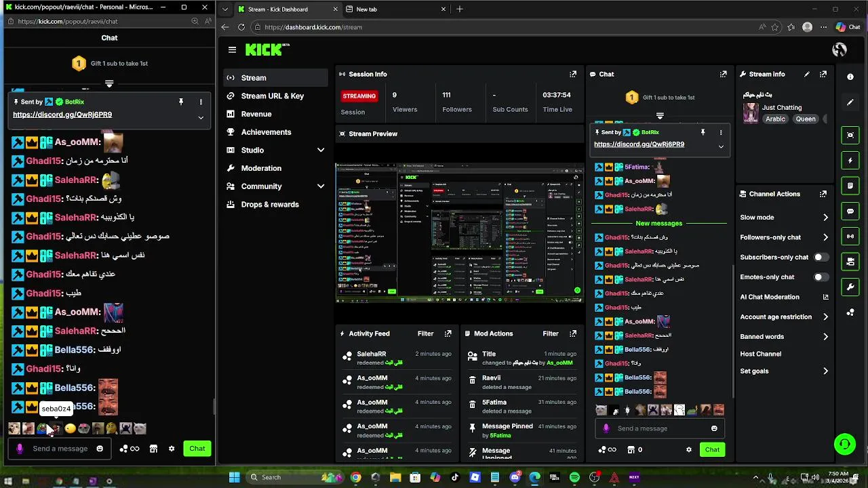Open emoji picker in dashboard chat input
This screenshot has height=488, width=868.
tap(714, 428)
